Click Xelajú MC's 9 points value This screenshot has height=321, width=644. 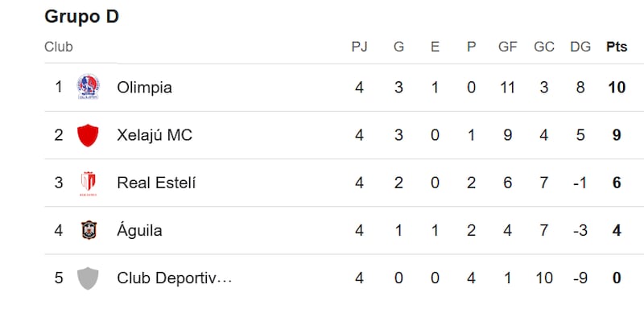coord(617,135)
